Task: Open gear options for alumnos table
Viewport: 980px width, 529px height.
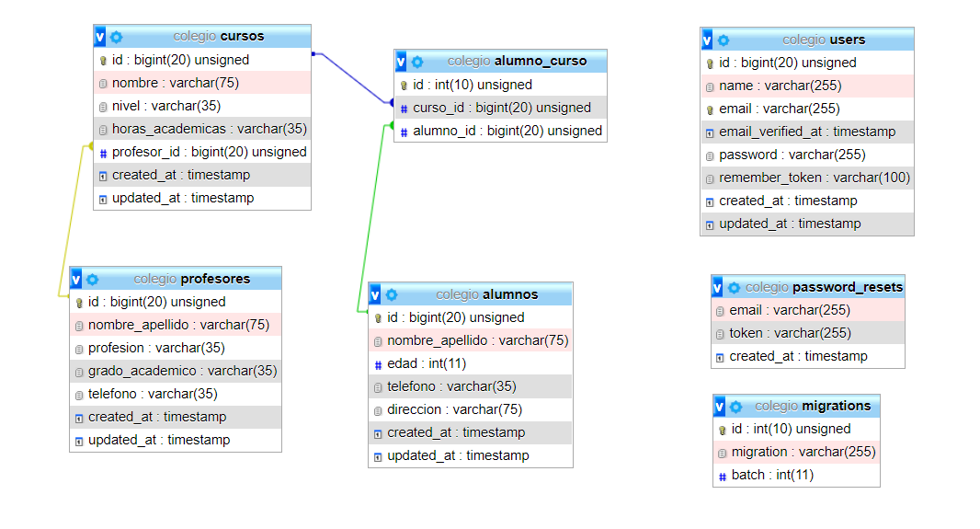Action: point(392,294)
